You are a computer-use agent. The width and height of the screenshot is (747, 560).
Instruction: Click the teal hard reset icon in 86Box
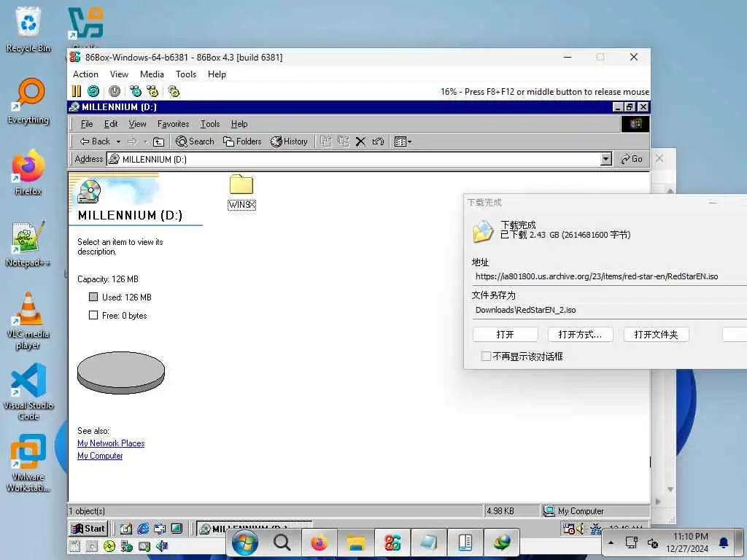tap(93, 91)
